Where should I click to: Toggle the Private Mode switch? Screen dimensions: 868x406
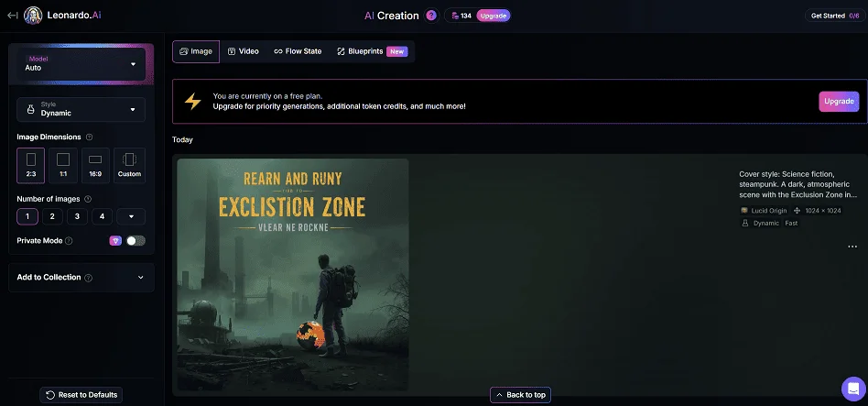(x=136, y=240)
